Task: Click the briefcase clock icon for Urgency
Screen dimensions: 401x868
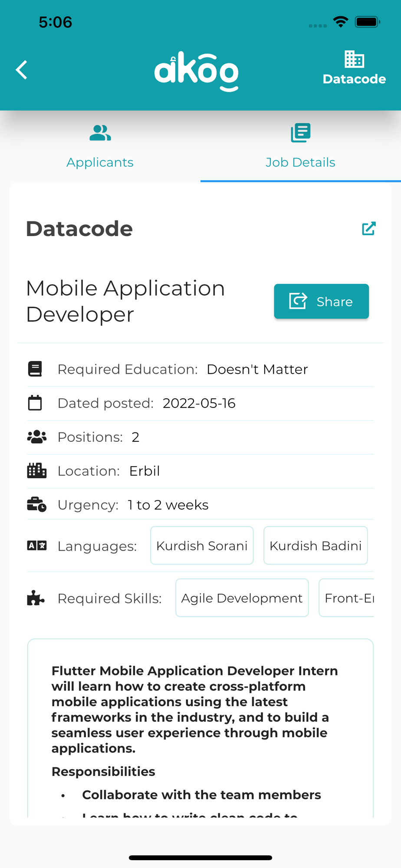Action: (36, 504)
